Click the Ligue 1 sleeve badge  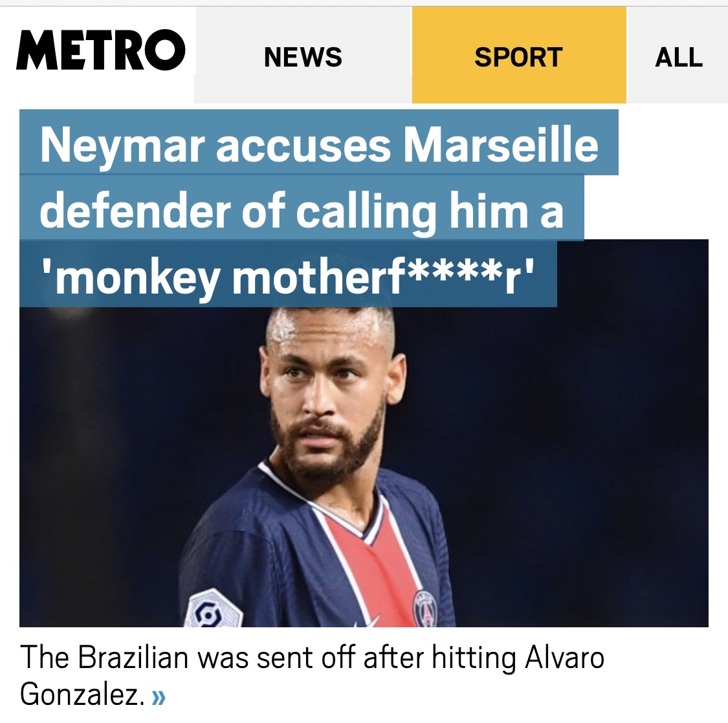pos(210,611)
